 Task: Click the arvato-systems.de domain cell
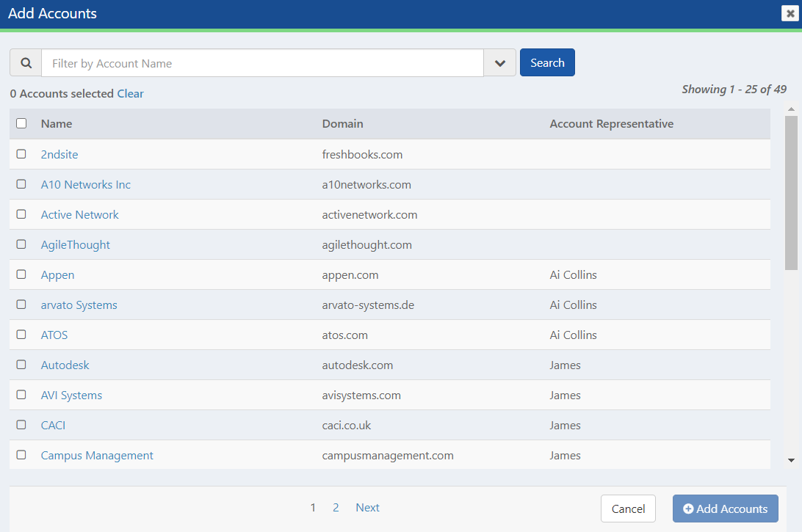(368, 305)
